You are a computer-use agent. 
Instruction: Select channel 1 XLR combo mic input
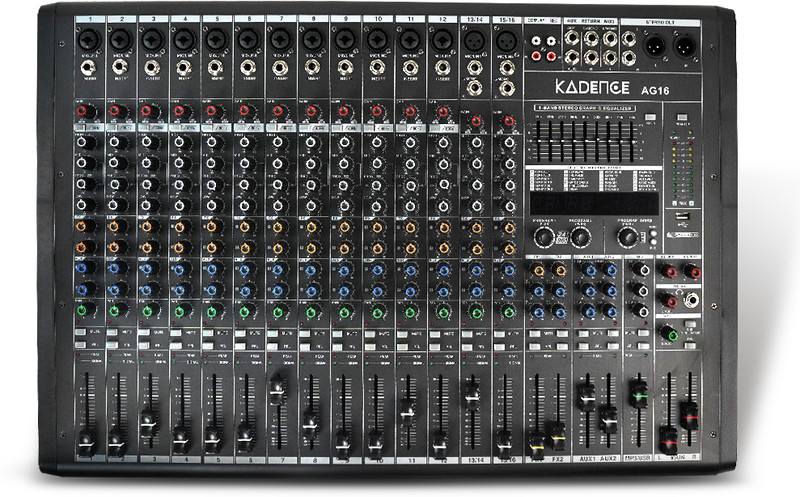point(89,40)
